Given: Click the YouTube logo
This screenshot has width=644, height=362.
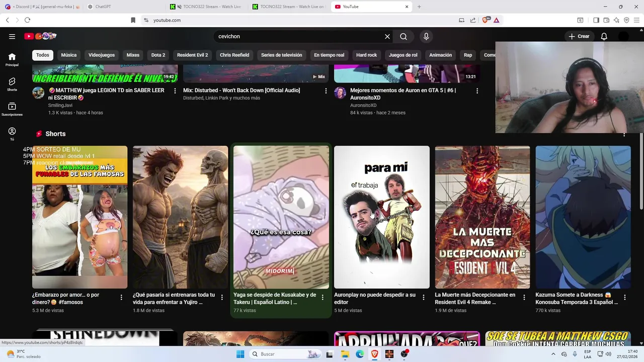Looking at the screenshot, I should click(40, 36).
